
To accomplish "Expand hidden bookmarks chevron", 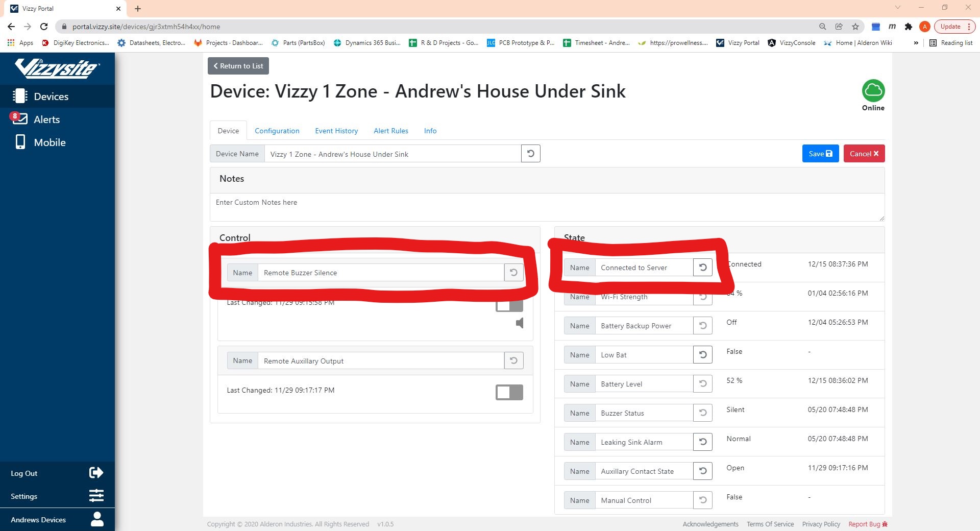I will point(916,43).
